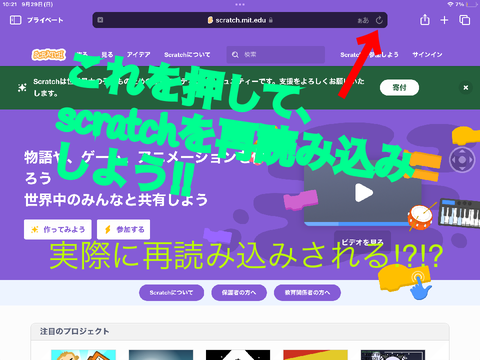
Task: Open the Scratchについて nav item
Action: [187, 55]
